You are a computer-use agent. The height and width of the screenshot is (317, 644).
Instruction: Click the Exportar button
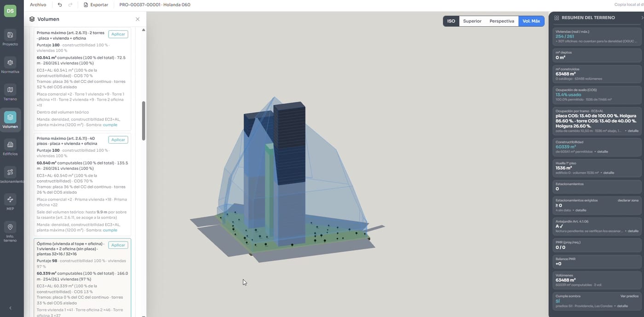96,5
